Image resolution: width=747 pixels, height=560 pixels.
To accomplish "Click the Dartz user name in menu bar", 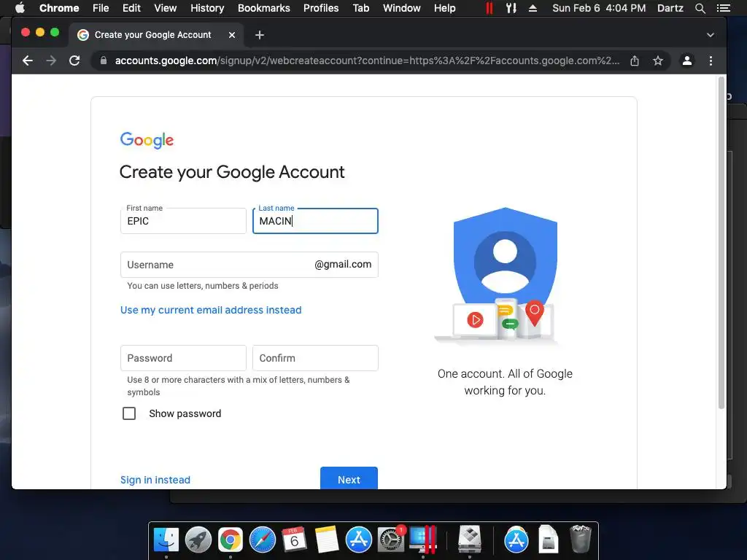I will coord(670,8).
